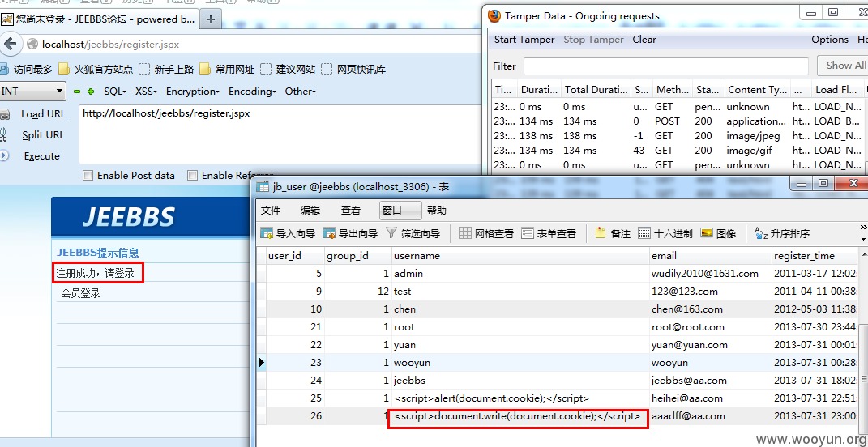
Task: Click the HackBar Split URL icon
Action: [3, 135]
